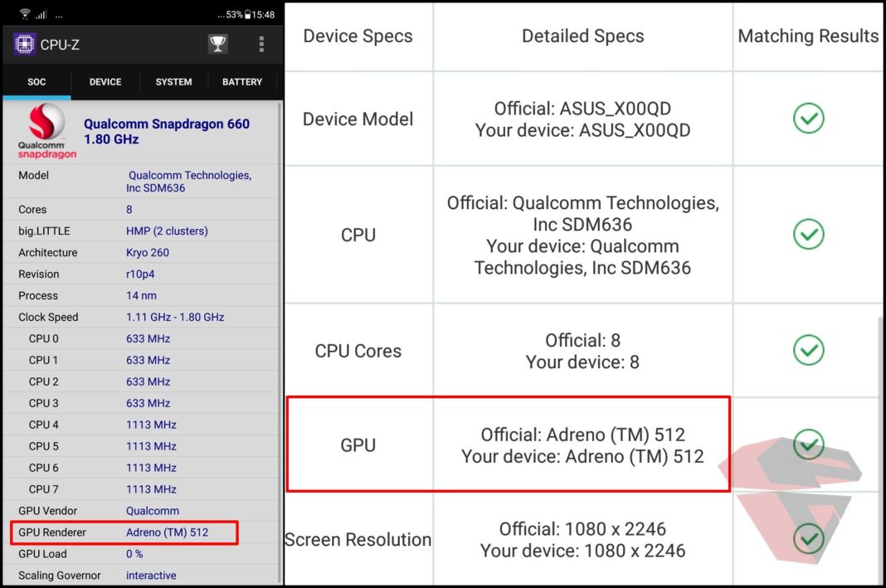The image size is (886, 588).
Task: Select the GPU Renderer row
Action: click(x=124, y=532)
